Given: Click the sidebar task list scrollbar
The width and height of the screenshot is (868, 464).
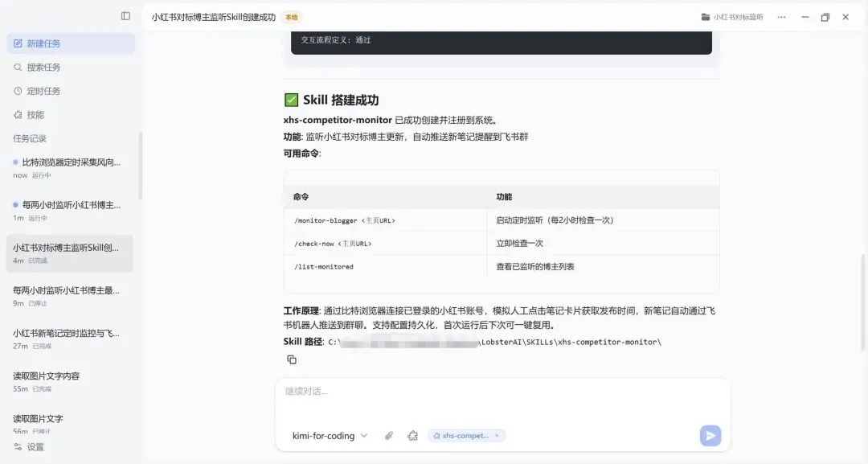Looking at the screenshot, I should (141, 165).
